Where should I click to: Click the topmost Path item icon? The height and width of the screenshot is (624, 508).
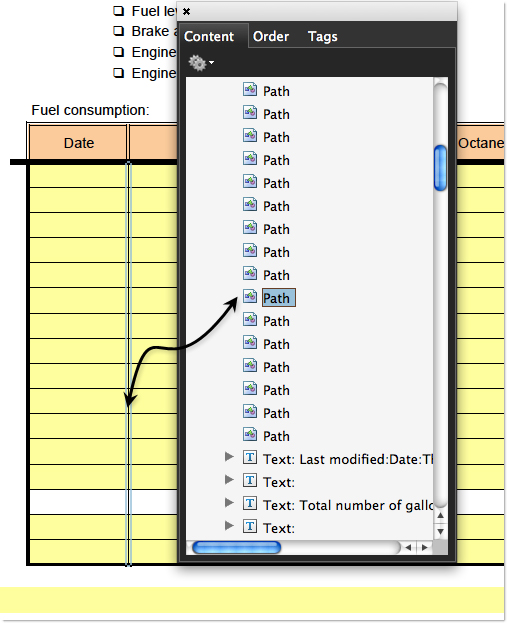[x=250, y=90]
